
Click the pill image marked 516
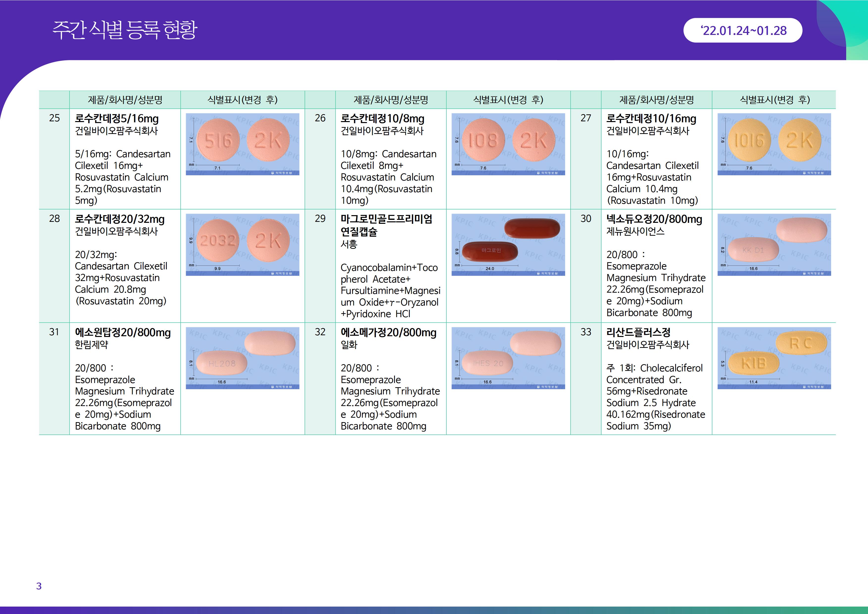point(218,140)
